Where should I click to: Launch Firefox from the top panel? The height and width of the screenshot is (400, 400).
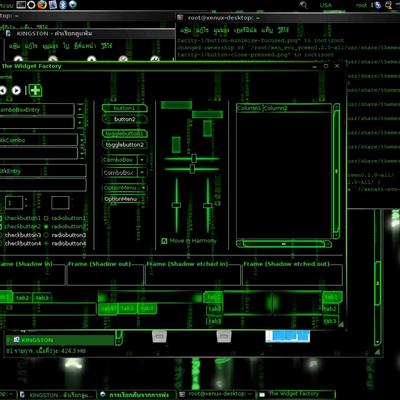tap(42, 5)
